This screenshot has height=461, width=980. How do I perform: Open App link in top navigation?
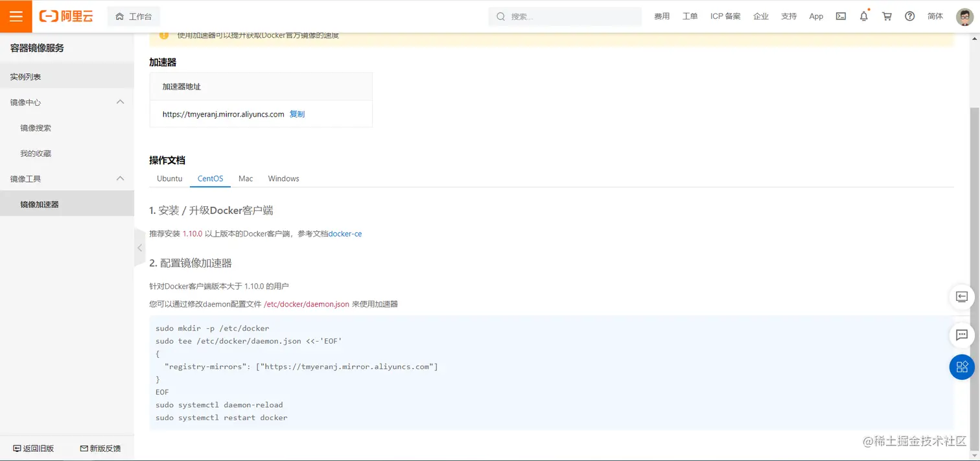(816, 16)
